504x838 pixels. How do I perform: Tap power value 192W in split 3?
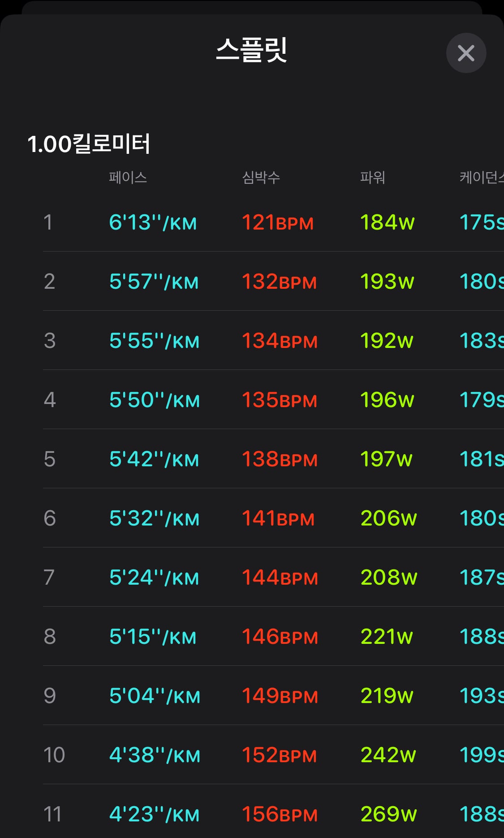[x=387, y=341]
